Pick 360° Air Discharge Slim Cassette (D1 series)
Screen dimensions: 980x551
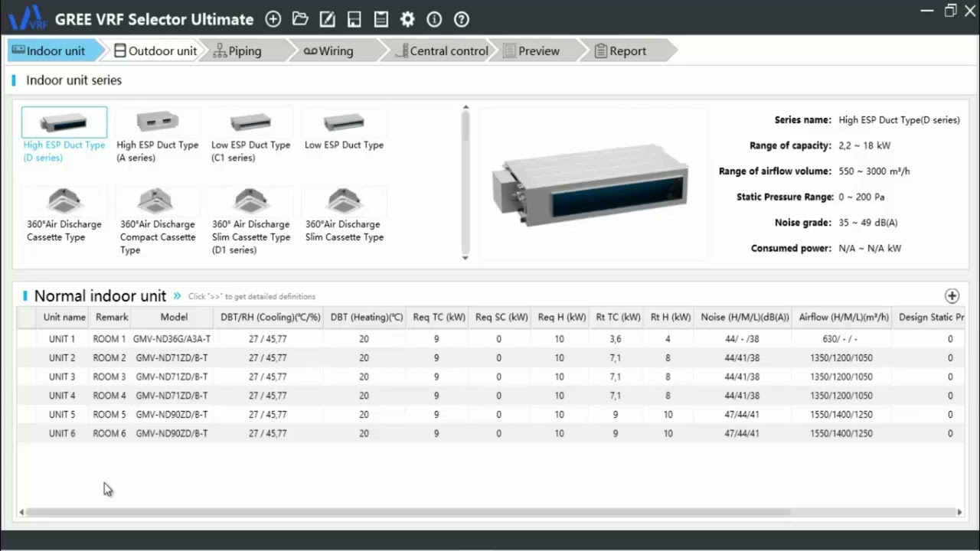(x=251, y=222)
